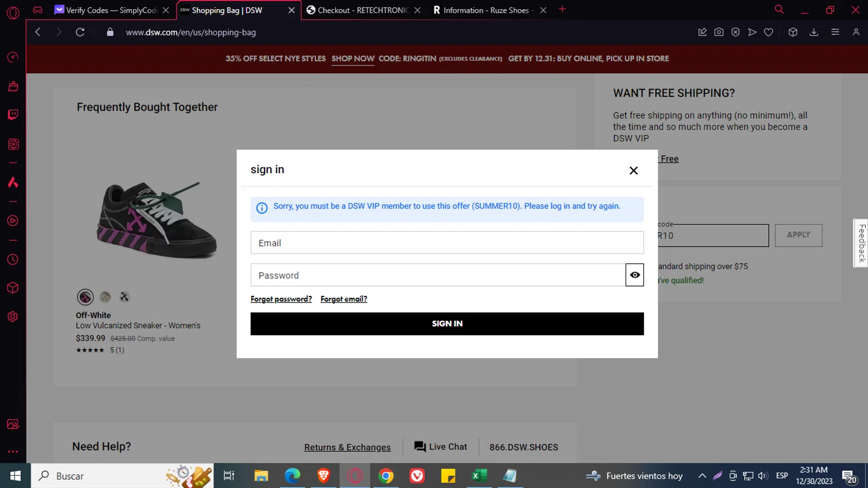Open the SHOP NOW banner link
868x488 pixels.
[353, 58]
